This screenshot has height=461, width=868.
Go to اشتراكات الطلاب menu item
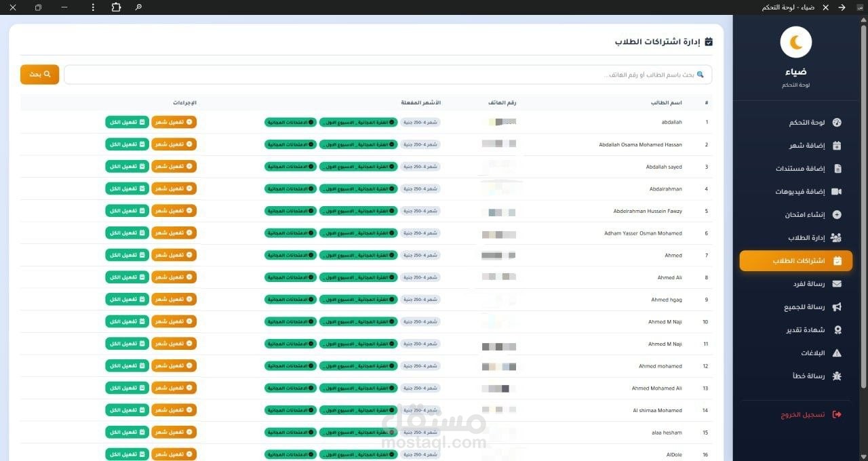click(796, 261)
